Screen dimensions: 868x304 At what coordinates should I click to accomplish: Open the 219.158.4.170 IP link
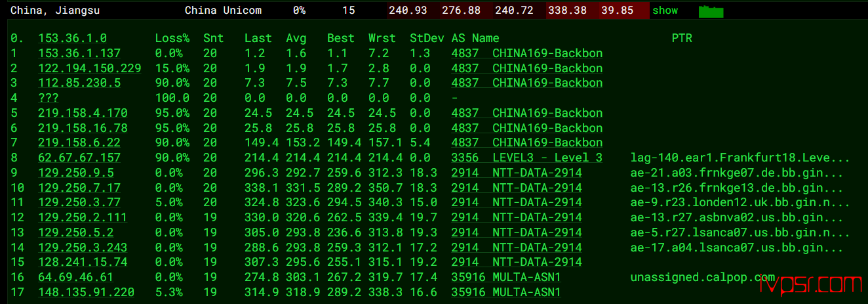click(x=83, y=113)
